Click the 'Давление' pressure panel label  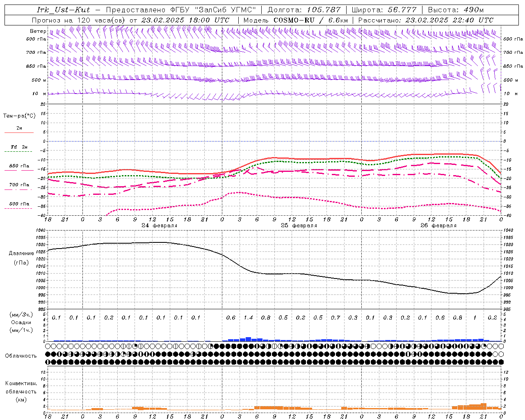click(21, 253)
